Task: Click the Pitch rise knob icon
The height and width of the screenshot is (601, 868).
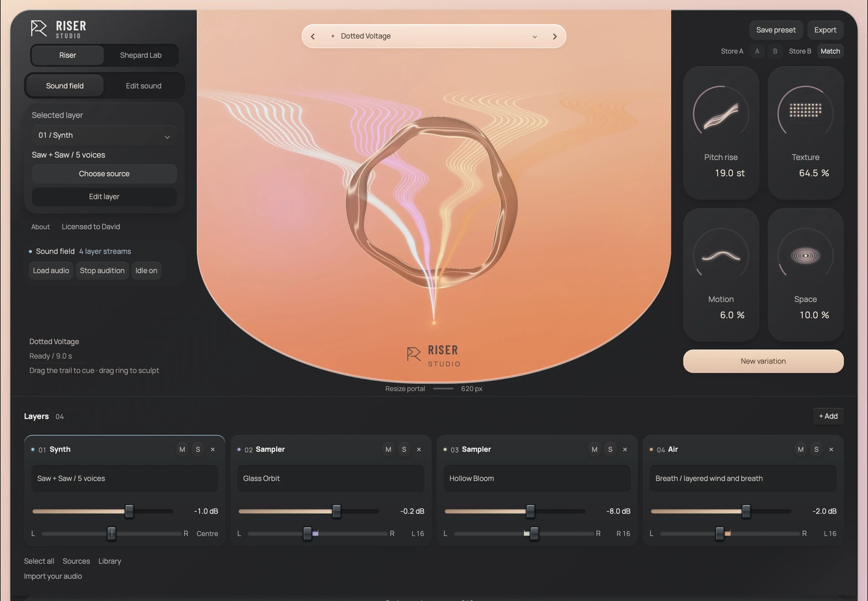Action: coord(721,114)
